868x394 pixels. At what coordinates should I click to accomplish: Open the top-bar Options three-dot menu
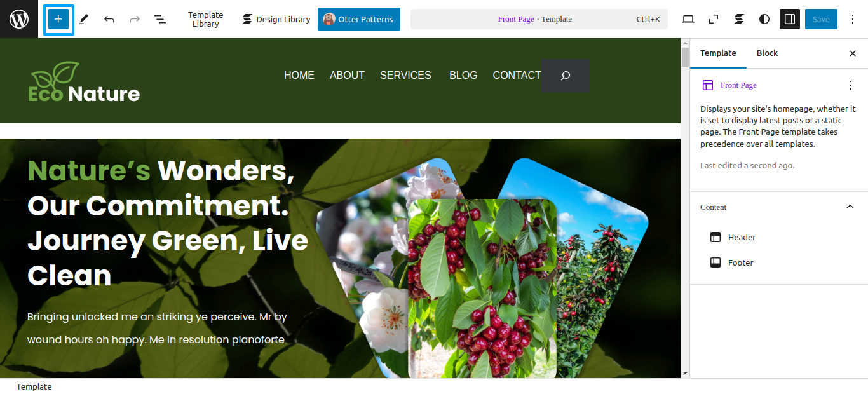click(853, 19)
